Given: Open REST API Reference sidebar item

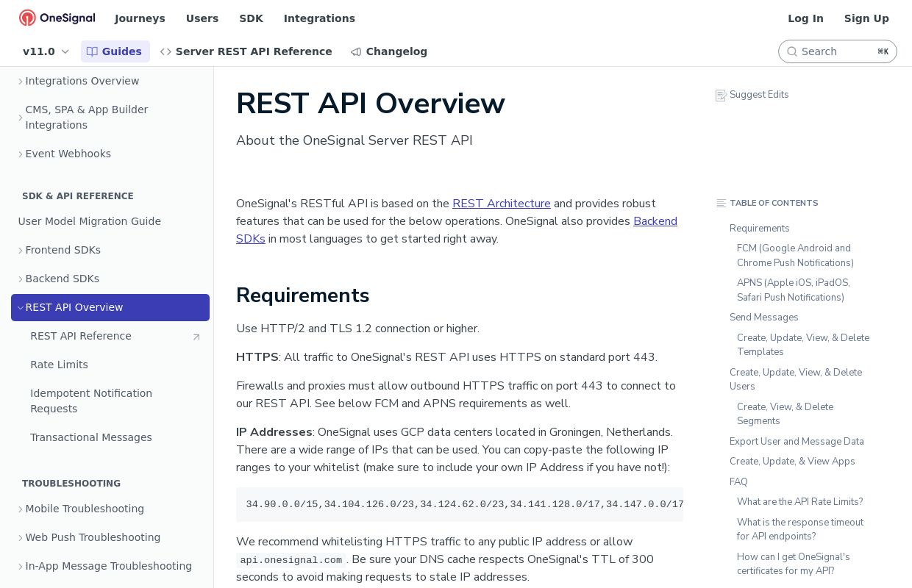Looking at the screenshot, I should click(110, 336).
